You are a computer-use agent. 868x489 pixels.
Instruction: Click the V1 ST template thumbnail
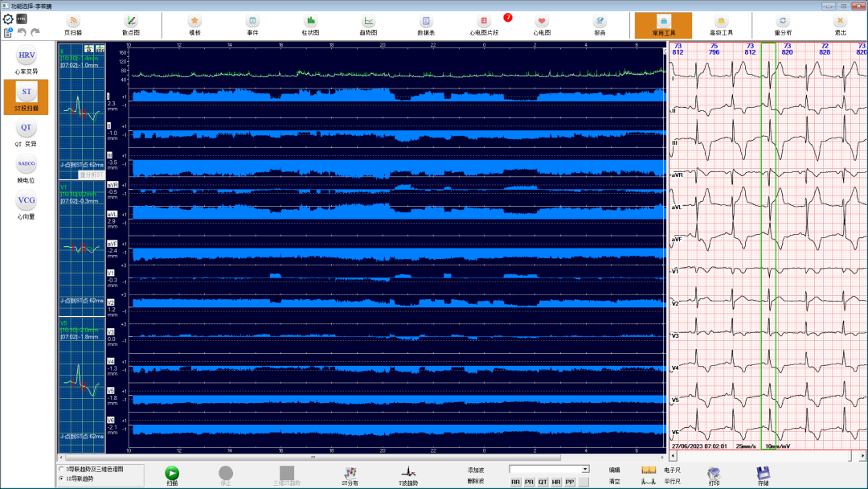tap(82, 249)
